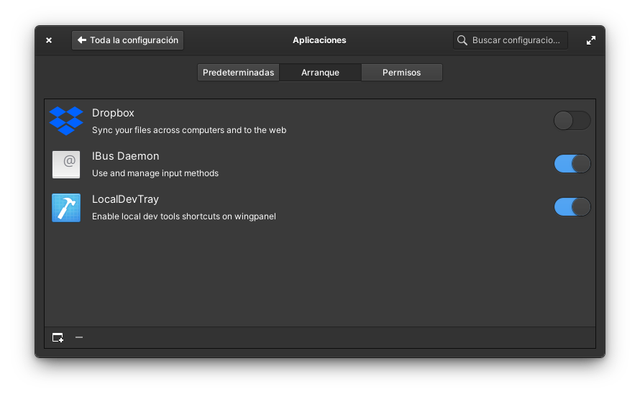Open the Permisos tab
Screen dimensions: 640x402
(402, 73)
